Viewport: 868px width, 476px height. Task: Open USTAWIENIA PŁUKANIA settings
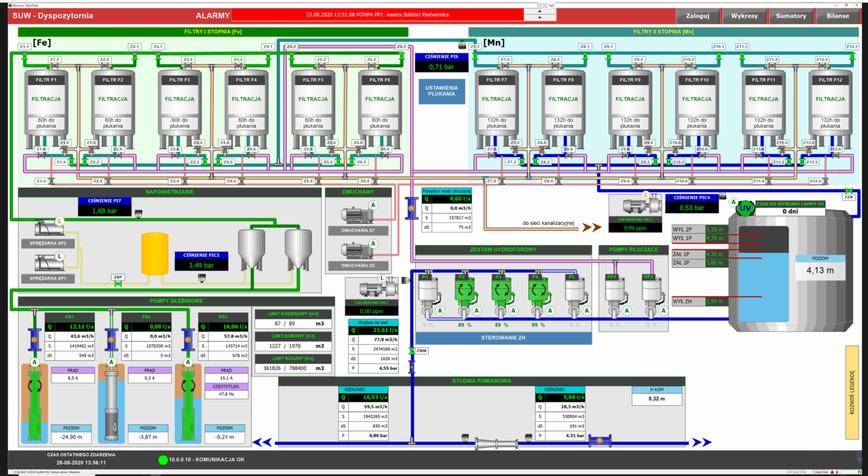(x=441, y=90)
